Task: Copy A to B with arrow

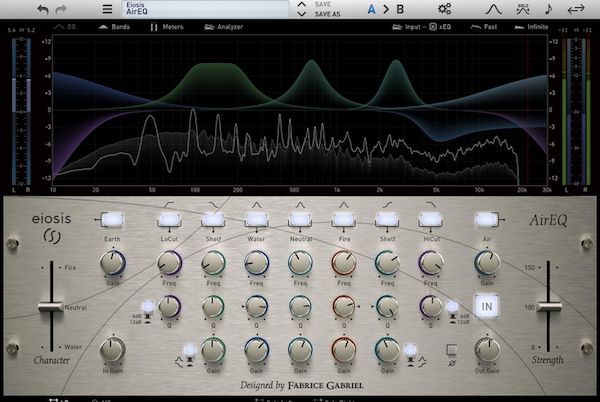Action: coord(386,9)
